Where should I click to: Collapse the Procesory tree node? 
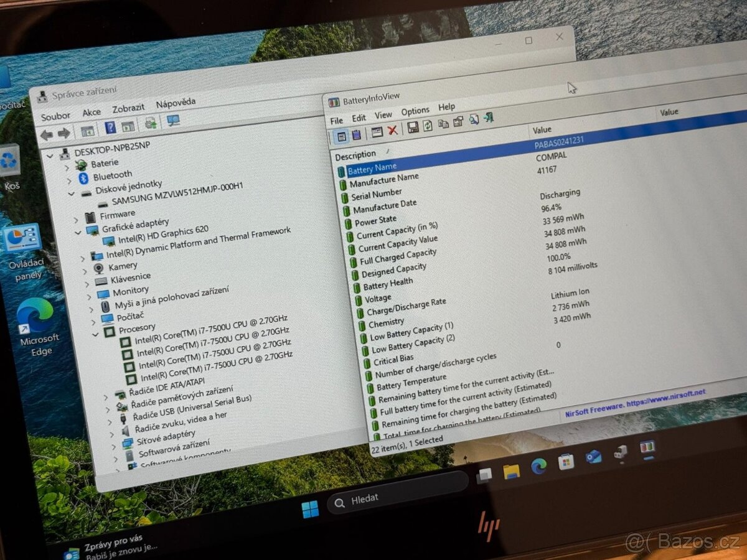(95, 334)
